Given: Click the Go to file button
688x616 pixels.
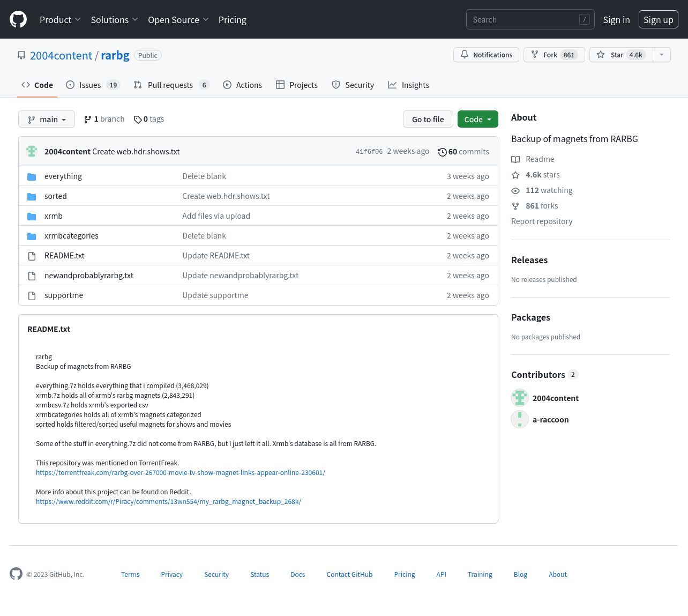Looking at the screenshot, I should point(428,119).
